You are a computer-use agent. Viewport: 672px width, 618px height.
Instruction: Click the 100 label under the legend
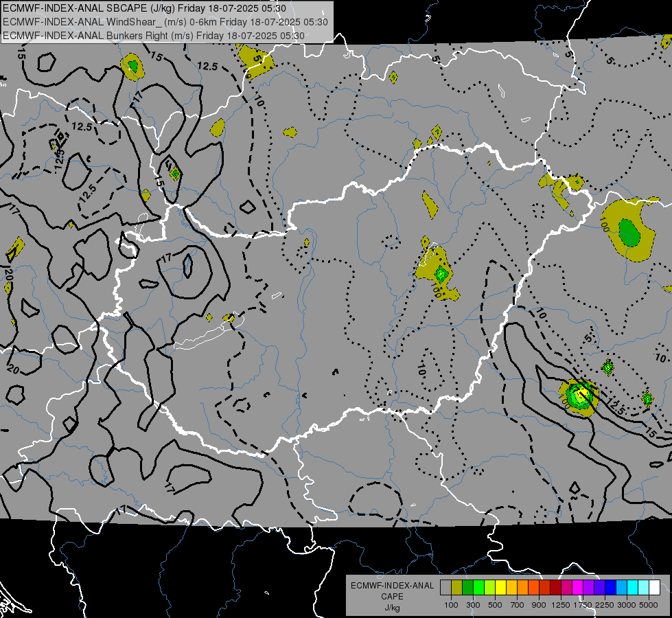coord(451,605)
